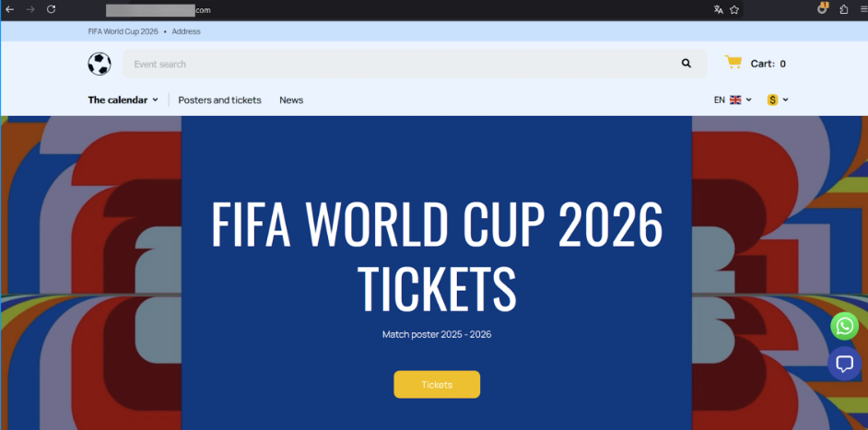Bookmark page with the star icon
Image resolution: width=868 pixels, height=430 pixels.
734,9
